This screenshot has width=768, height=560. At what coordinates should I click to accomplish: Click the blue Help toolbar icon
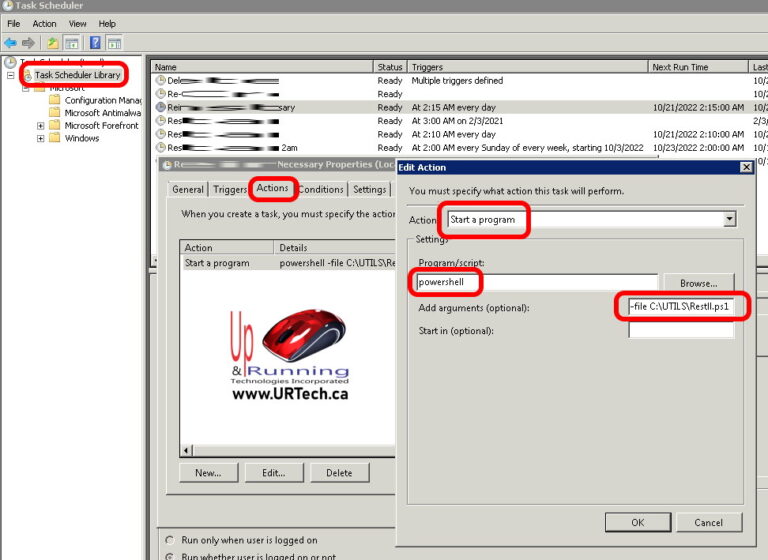(95, 43)
